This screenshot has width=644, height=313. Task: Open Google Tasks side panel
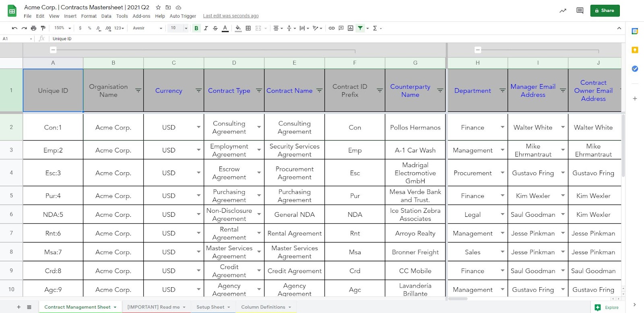(635, 69)
